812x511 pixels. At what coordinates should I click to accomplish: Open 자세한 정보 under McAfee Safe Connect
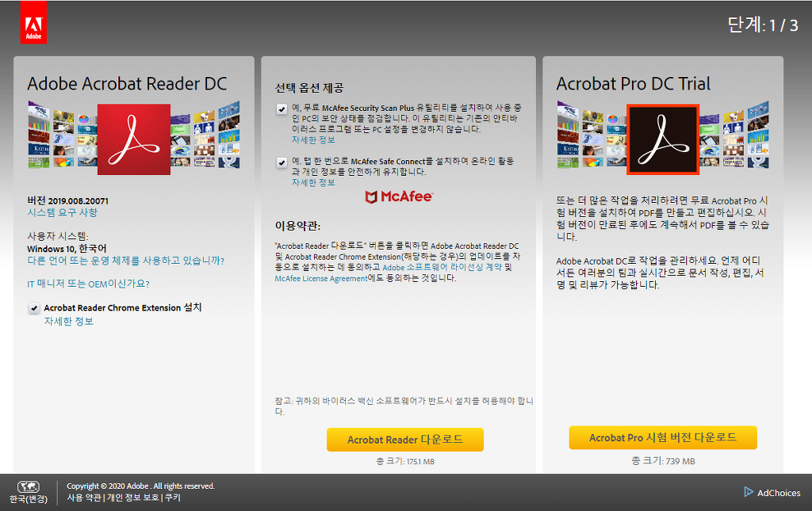click(x=313, y=182)
